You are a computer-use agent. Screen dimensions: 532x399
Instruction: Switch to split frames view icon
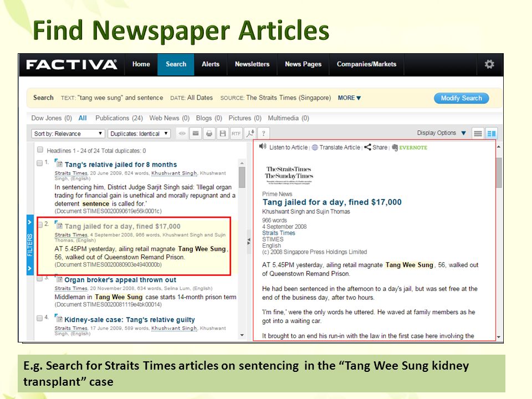tap(492, 134)
